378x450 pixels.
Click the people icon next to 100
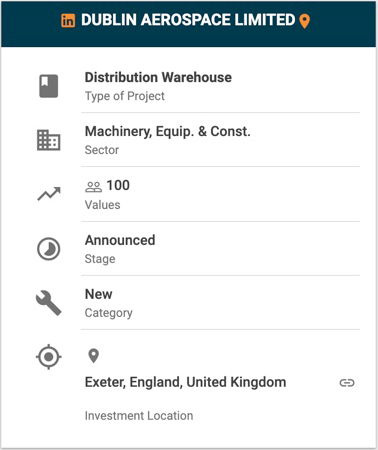pyautogui.click(x=93, y=187)
